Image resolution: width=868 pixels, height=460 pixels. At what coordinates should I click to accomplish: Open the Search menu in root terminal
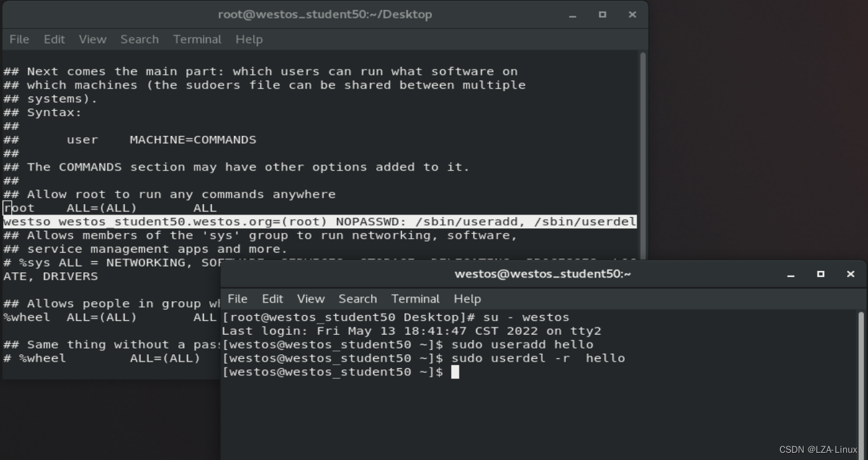139,39
